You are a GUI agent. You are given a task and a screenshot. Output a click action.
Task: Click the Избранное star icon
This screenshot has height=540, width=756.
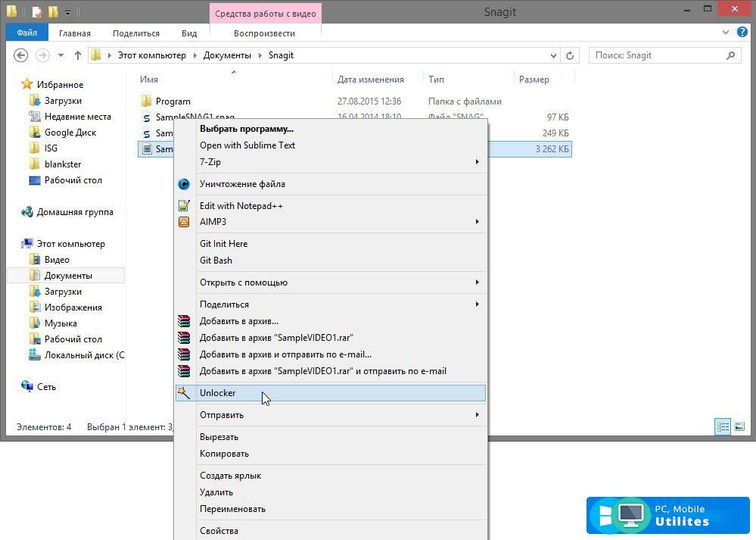[27, 85]
